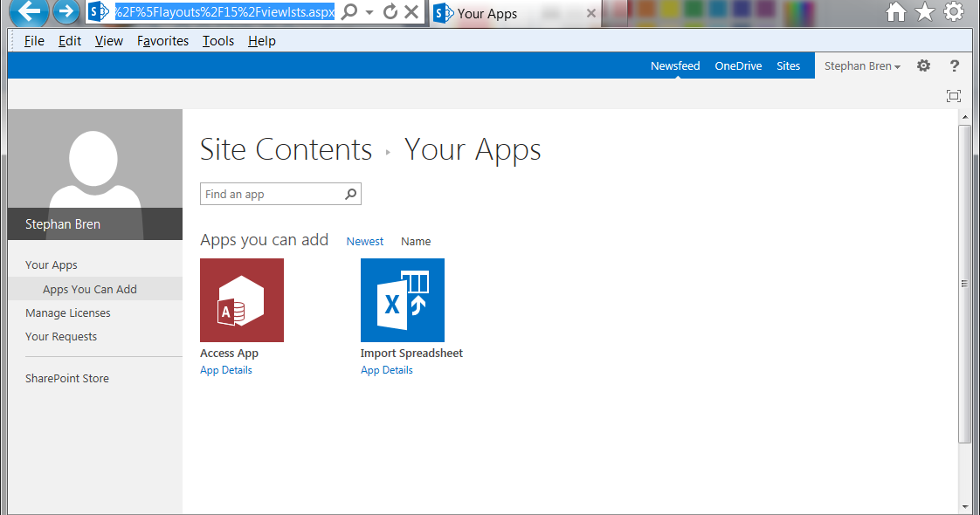980x515 pixels.
Task: Open the File menu
Action: tap(34, 40)
